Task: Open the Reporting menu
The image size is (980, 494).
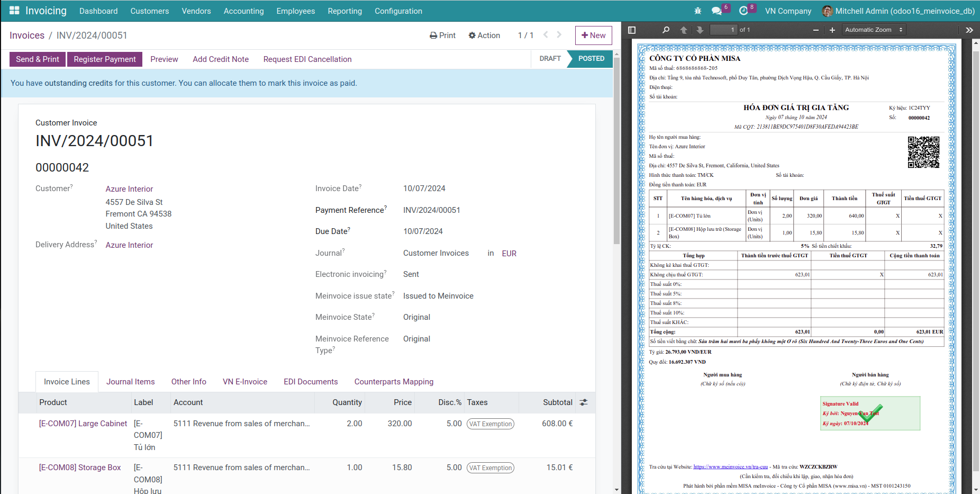Action: 344,11
